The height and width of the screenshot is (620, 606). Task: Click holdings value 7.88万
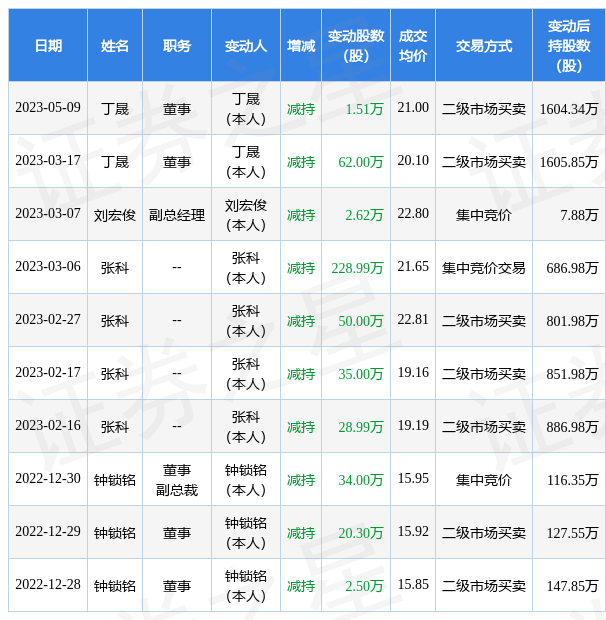[x=579, y=215]
